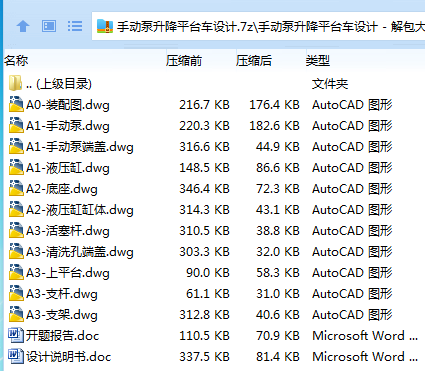
Task: Click the 61.1 KB size of A3-支杆.dwg
Action: [208, 294]
